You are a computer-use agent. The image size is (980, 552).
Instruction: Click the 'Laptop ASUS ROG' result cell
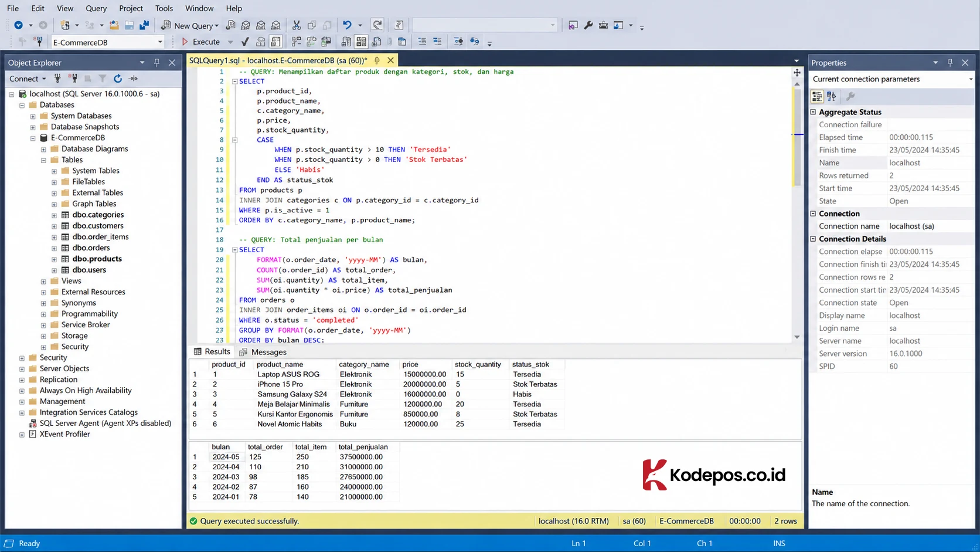pos(288,374)
